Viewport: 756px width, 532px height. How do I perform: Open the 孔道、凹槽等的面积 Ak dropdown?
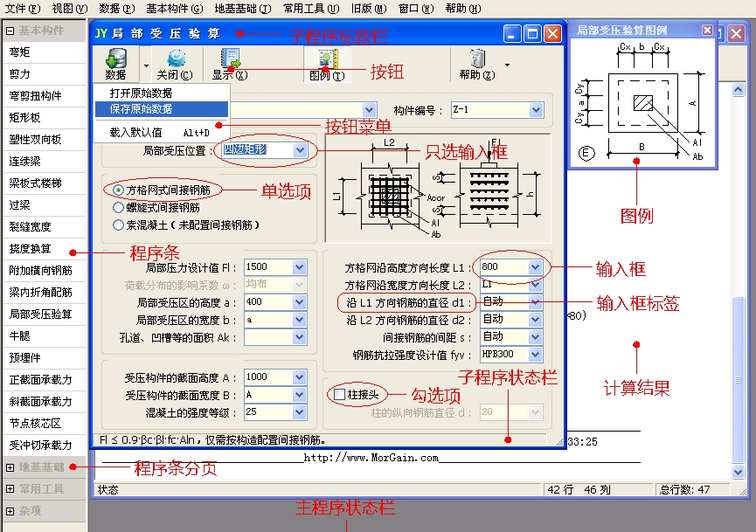pos(300,337)
